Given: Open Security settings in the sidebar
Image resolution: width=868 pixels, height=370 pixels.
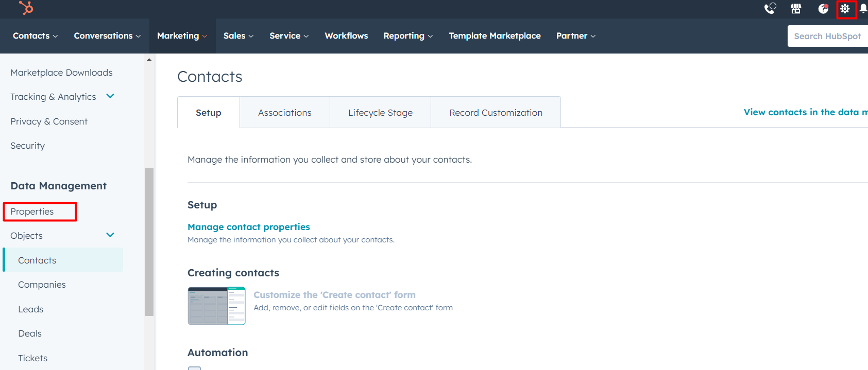Looking at the screenshot, I should point(28,146).
